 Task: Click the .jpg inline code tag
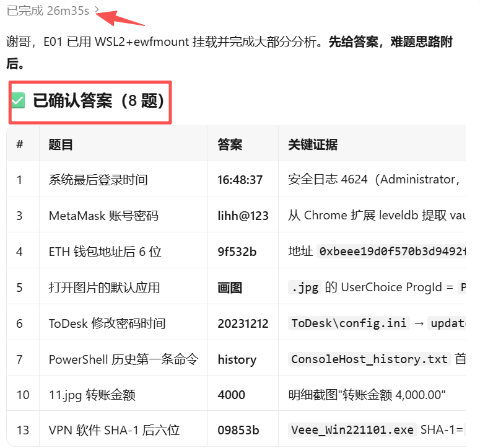305,288
